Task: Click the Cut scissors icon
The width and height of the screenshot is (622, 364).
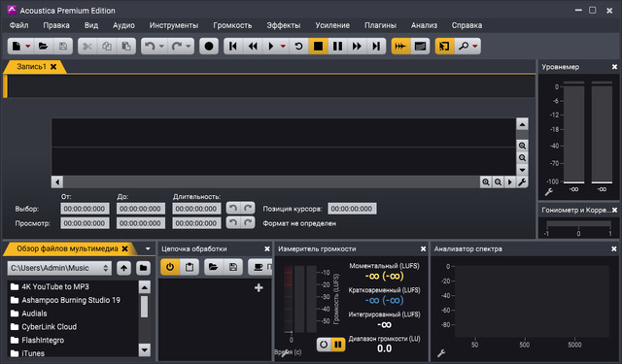Action: click(x=87, y=47)
